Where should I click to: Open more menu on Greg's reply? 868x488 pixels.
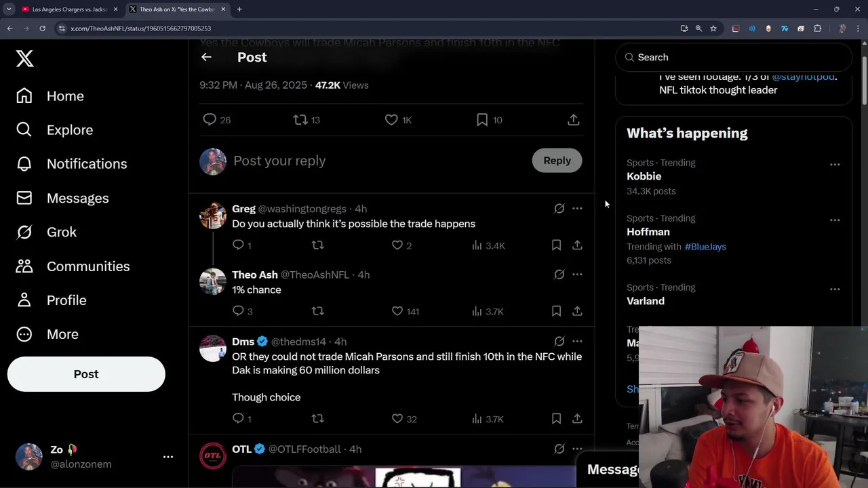pos(577,209)
